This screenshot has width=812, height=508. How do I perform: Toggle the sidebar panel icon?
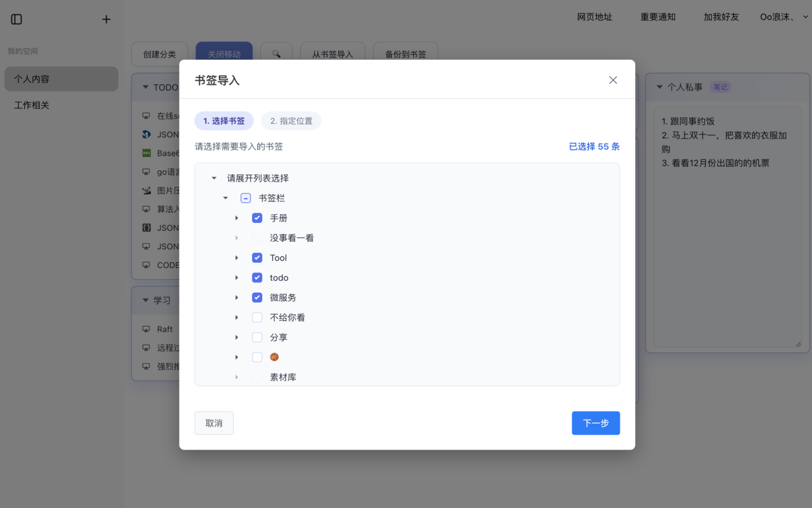coord(16,19)
